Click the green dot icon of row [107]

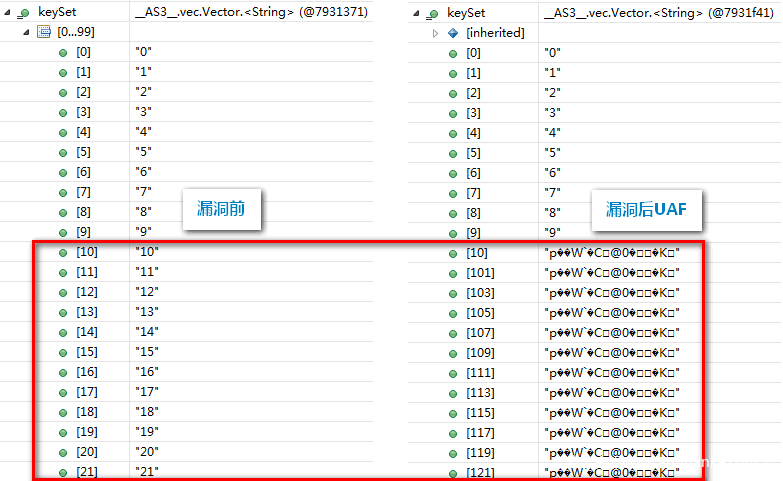click(453, 334)
